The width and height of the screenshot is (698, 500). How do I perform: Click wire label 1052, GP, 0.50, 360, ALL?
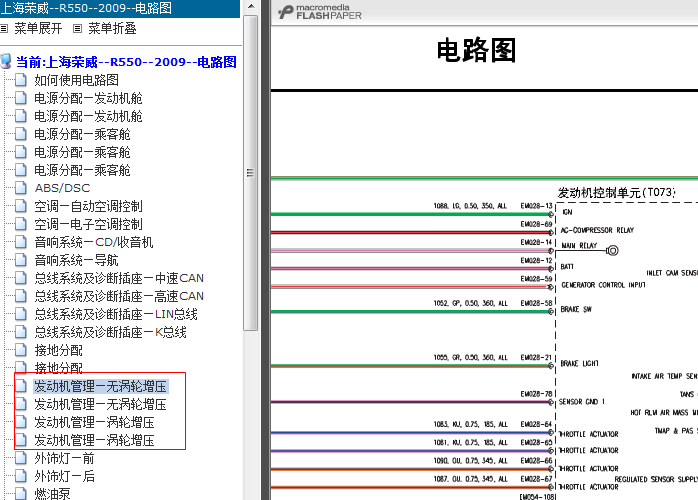[471, 303]
